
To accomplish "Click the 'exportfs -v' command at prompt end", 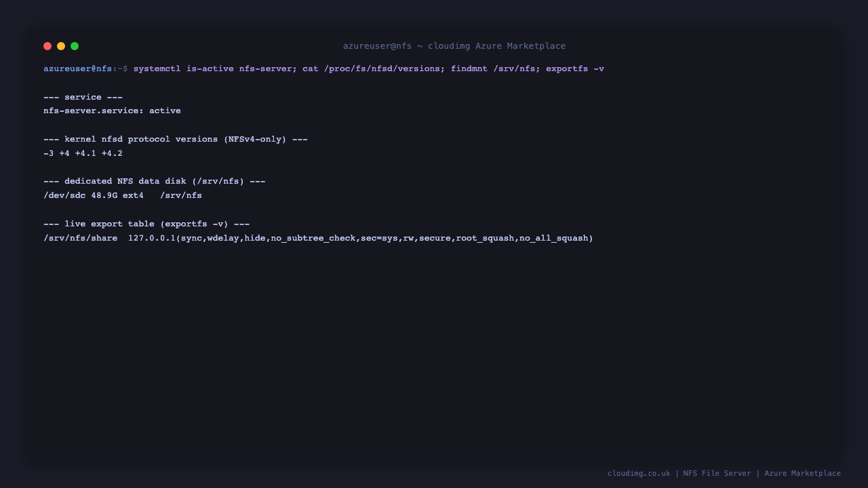I will (x=575, y=68).
